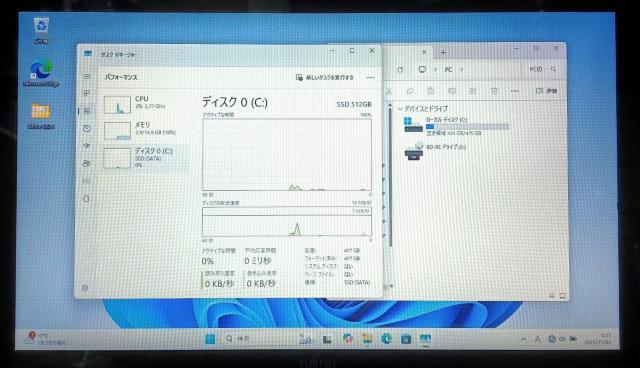This screenshot has width=640, height=368.
Task: Open a new tab in File Explorer
Action: click(443, 52)
